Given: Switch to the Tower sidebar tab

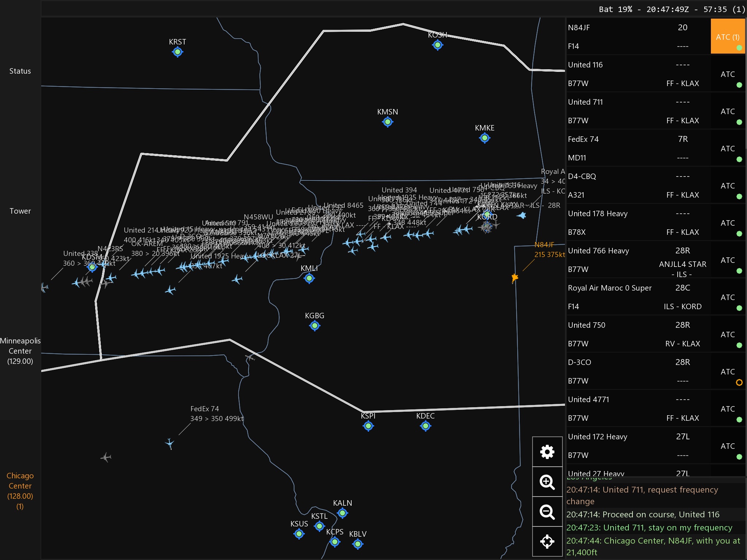Looking at the screenshot, I should (x=20, y=211).
